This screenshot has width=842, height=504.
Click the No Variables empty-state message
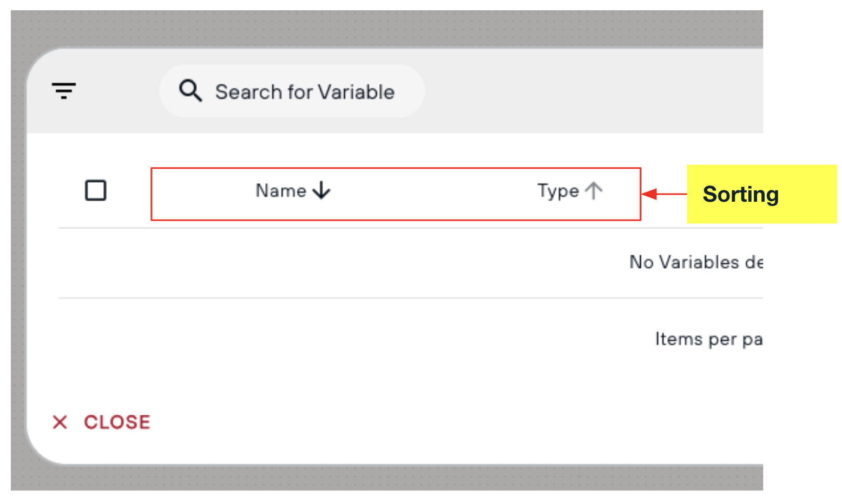click(x=696, y=262)
